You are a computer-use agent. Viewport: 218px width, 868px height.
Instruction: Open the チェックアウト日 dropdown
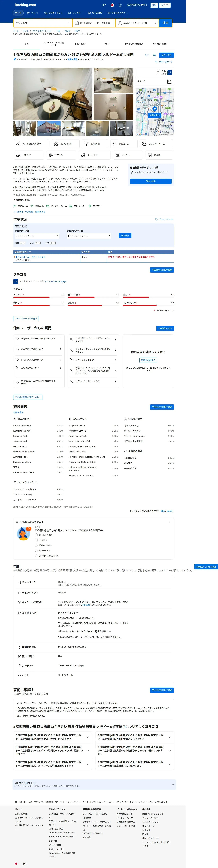89,236
